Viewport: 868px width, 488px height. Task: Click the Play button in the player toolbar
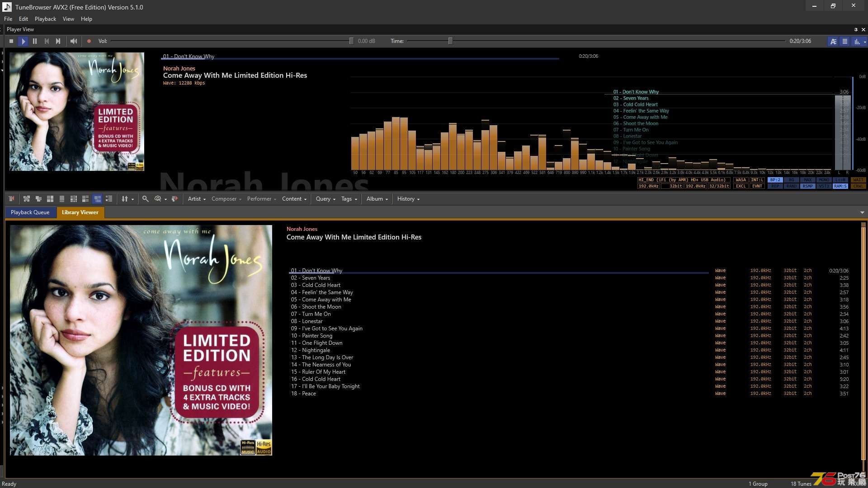(23, 41)
